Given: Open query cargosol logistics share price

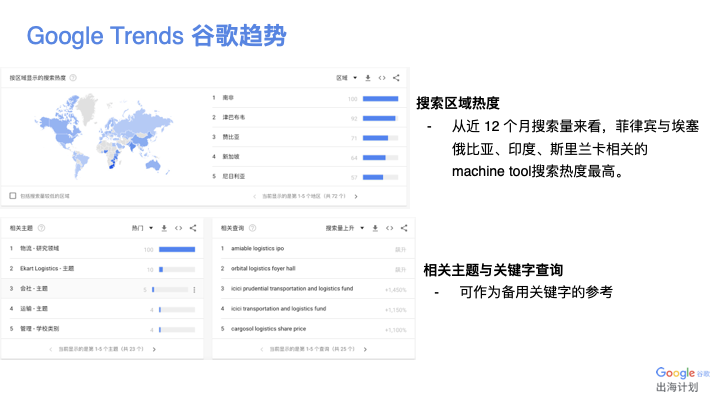Looking at the screenshot, I should pos(269,329).
